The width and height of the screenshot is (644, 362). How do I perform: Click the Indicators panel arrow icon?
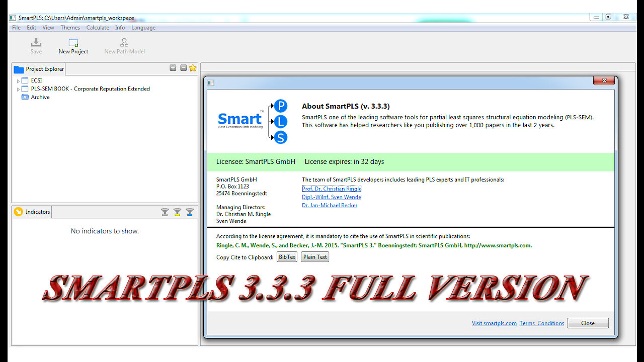[x=19, y=212]
